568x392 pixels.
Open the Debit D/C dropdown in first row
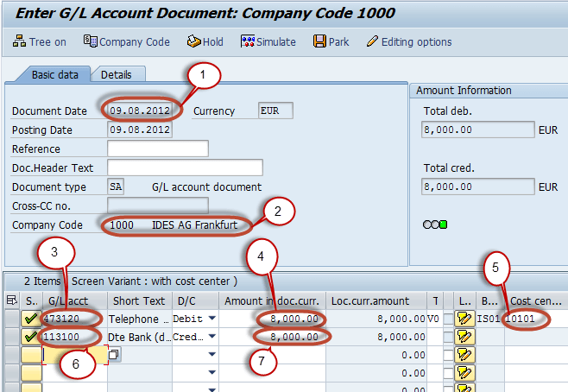click(211, 319)
